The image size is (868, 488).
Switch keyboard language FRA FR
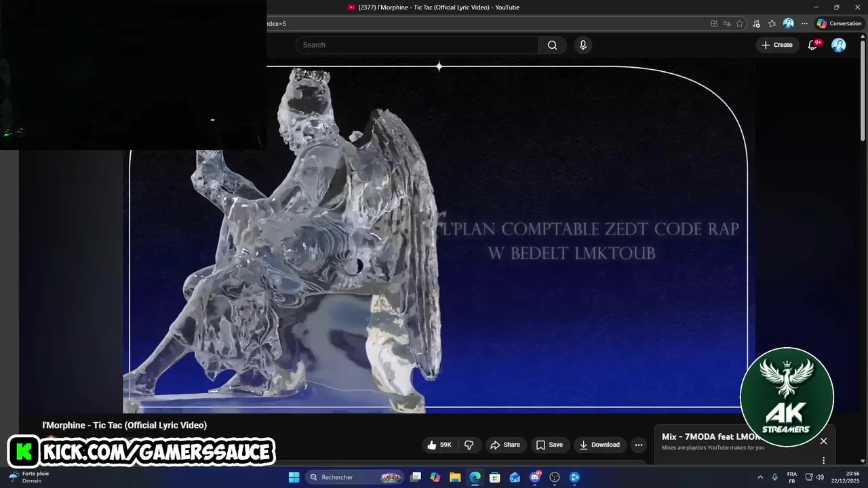pos(791,477)
